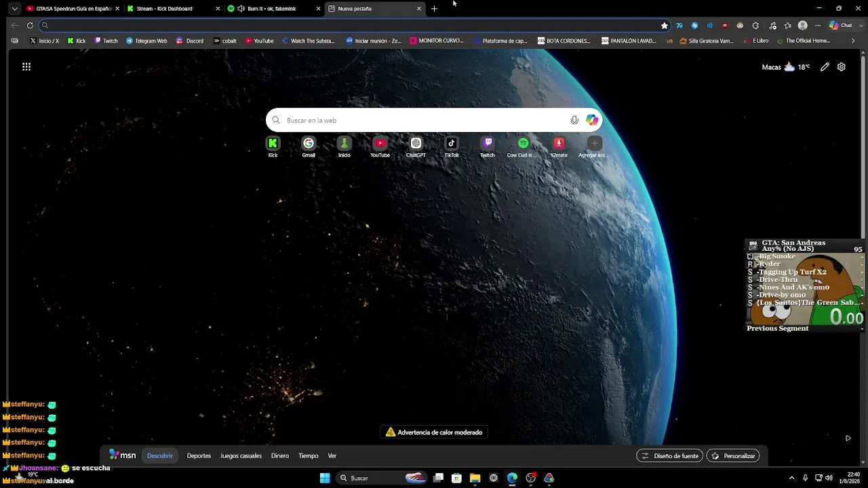Expand the tab search dropdown

(x=14, y=9)
